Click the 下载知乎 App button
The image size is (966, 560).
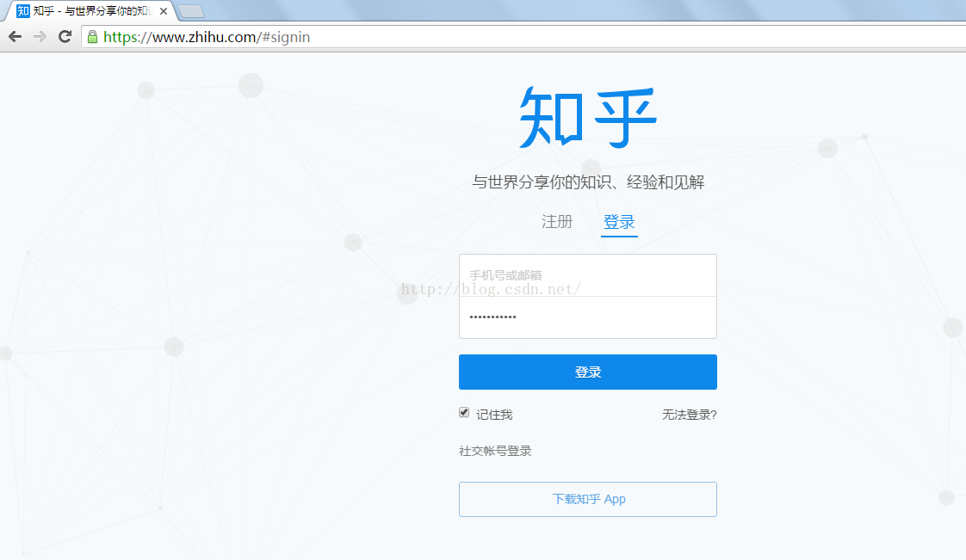(587, 499)
